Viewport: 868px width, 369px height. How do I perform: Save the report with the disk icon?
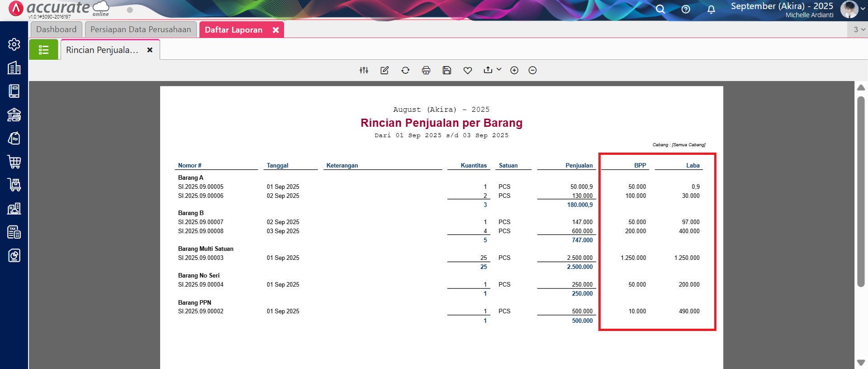447,70
